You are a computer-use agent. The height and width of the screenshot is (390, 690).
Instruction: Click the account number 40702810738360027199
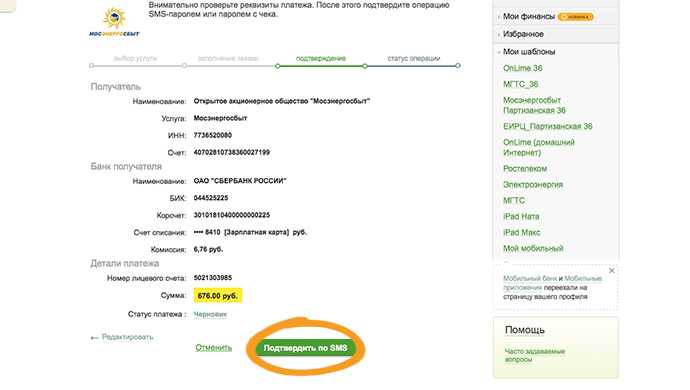pos(231,152)
